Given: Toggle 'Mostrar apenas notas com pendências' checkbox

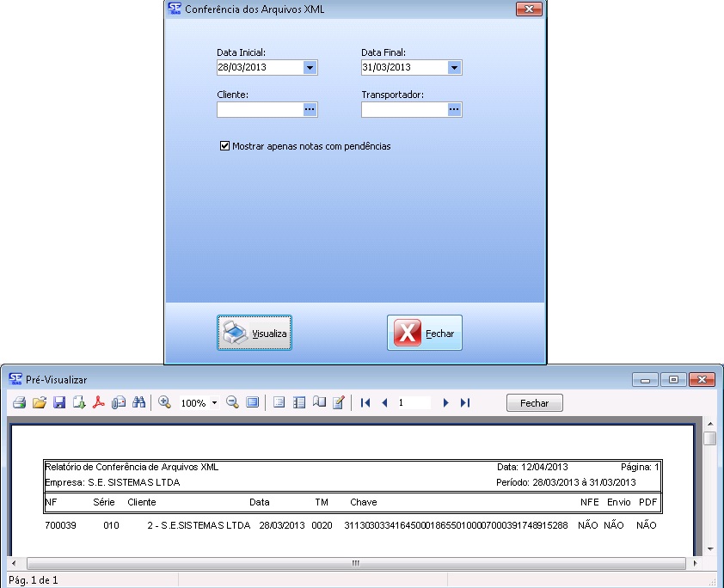Looking at the screenshot, I should click(225, 146).
